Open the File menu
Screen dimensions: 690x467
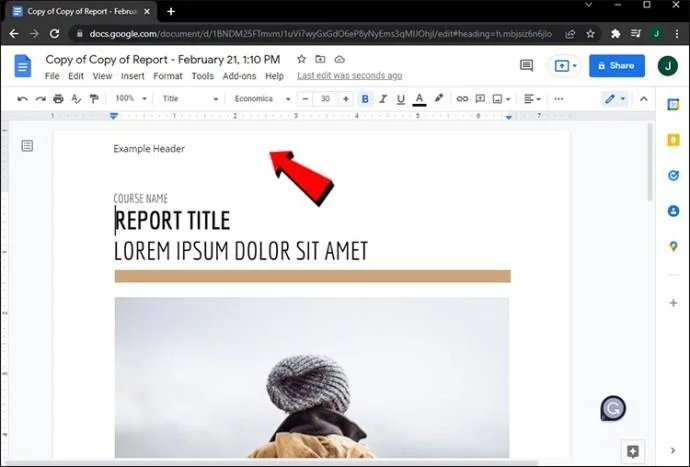[x=52, y=76]
